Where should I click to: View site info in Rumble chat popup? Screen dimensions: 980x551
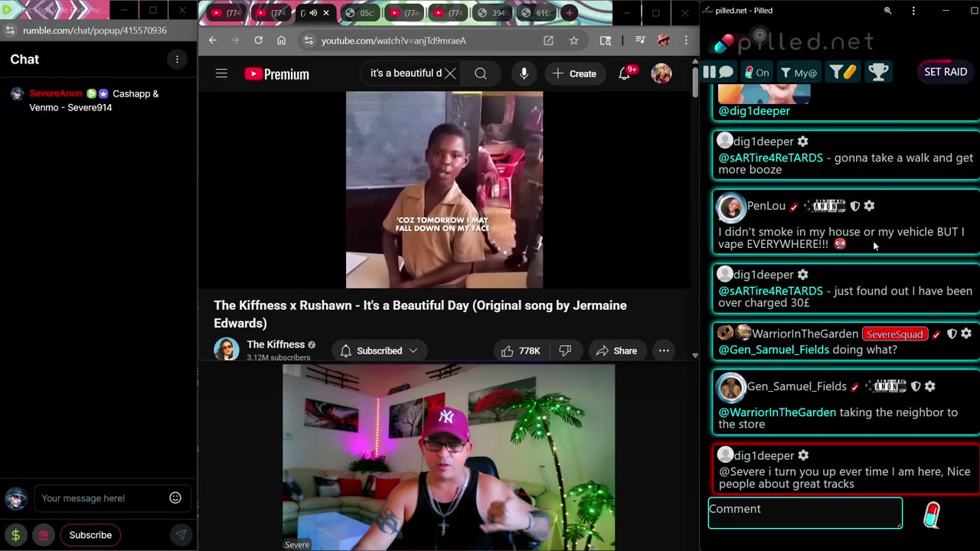point(9,31)
